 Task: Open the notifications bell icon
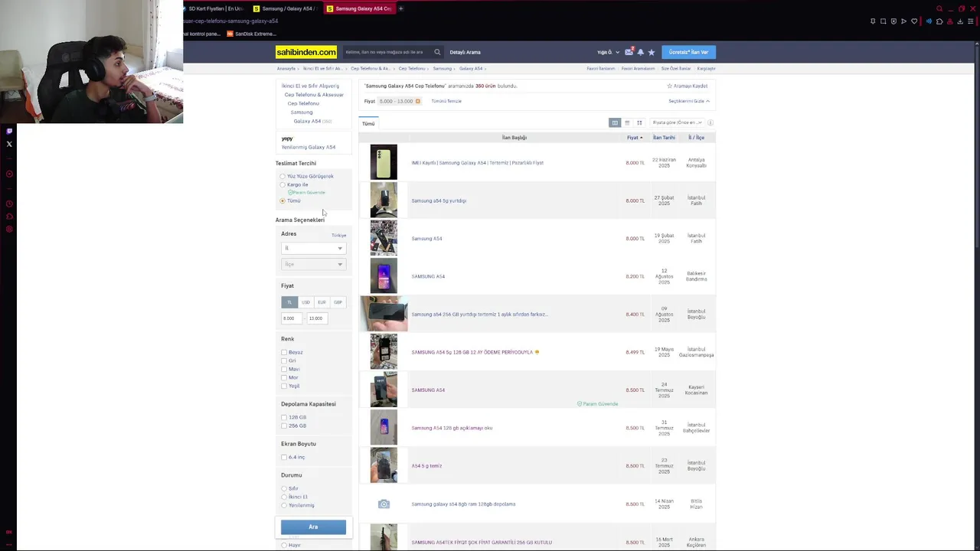(641, 52)
